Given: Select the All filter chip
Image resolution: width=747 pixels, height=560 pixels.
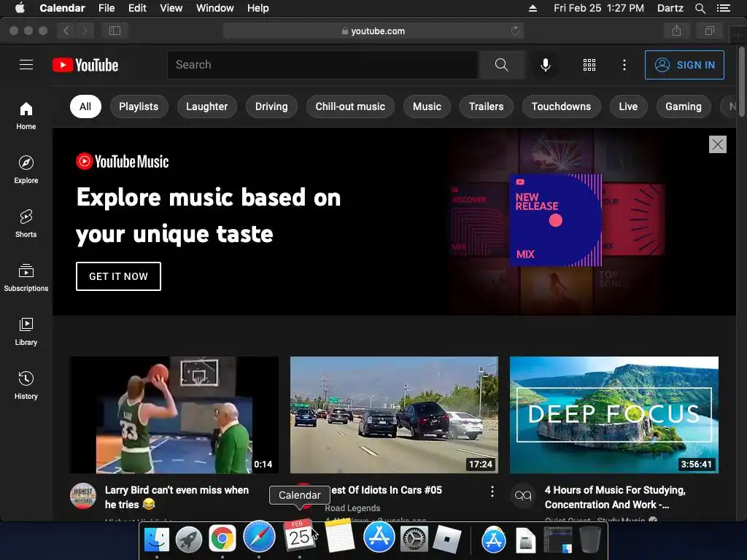Looking at the screenshot, I should (x=85, y=106).
